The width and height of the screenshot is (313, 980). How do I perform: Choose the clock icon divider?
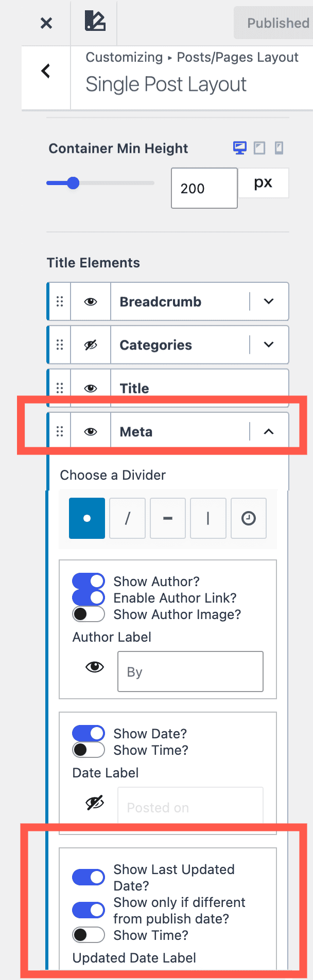click(249, 518)
